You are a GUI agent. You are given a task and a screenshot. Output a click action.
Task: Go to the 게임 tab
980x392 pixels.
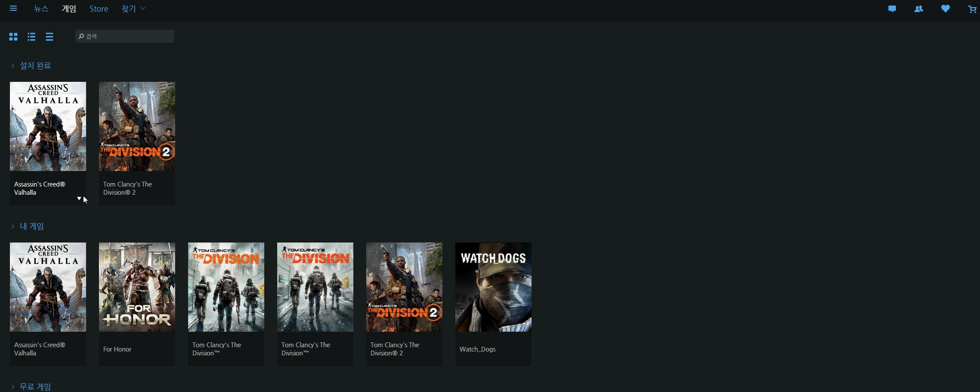(x=69, y=9)
